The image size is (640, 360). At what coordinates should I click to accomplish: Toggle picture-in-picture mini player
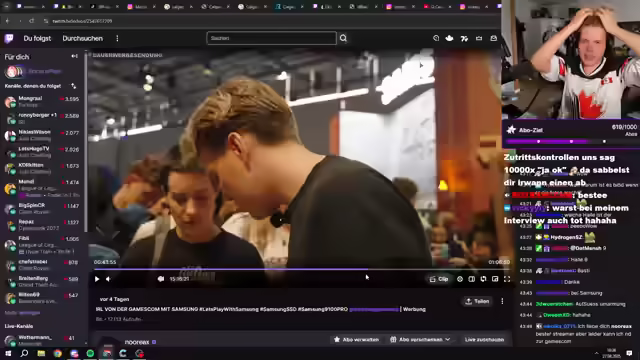[495, 279]
